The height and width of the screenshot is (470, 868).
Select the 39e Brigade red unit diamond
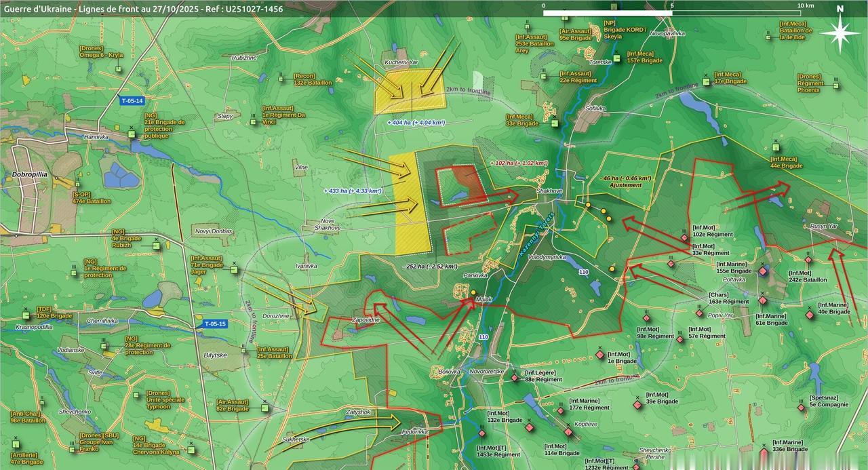pyautogui.click(x=637, y=406)
